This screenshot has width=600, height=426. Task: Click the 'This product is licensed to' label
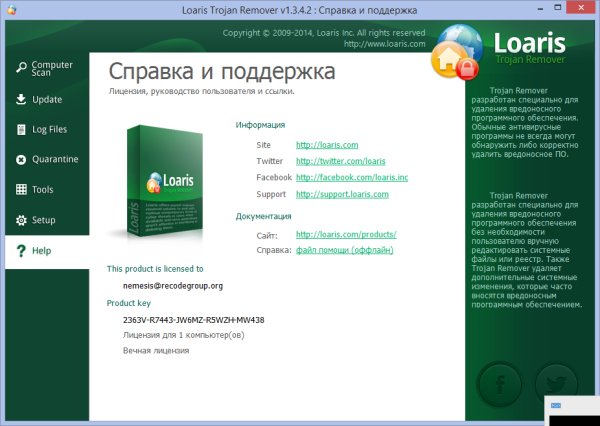155,269
